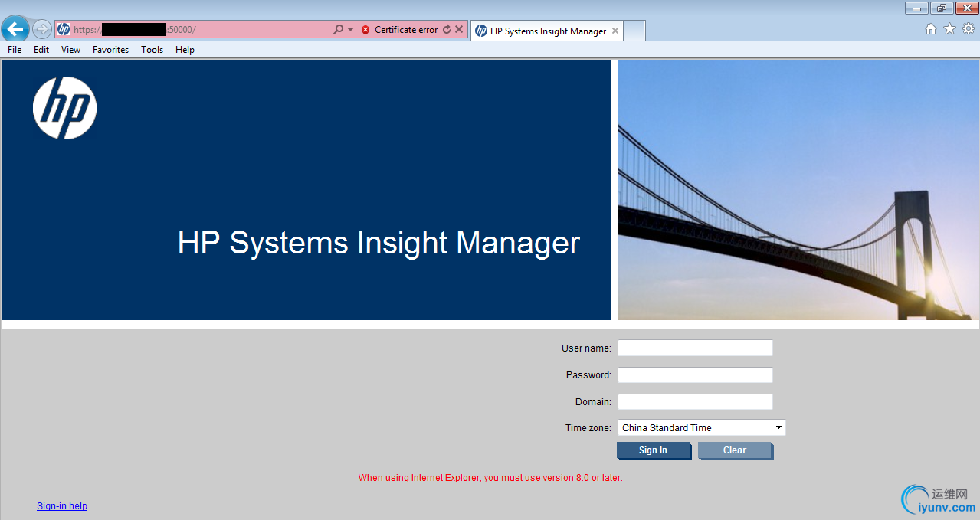Image resolution: width=980 pixels, height=520 pixels.
Task: Restore down the browser window
Action: [941, 8]
